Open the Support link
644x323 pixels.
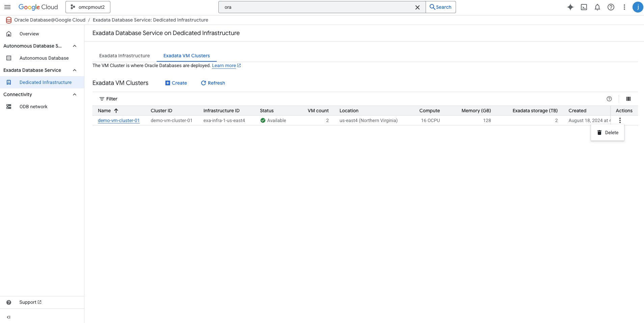click(x=30, y=302)
